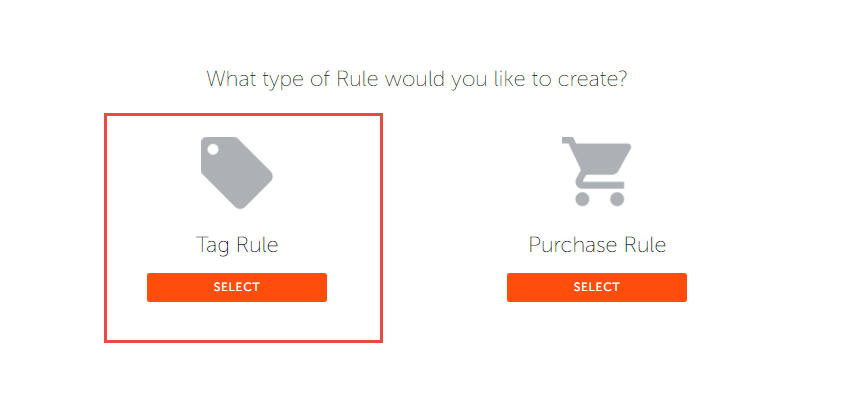
Task: Click the "Tag Rule" label text
Action: [x=237, y=244]
